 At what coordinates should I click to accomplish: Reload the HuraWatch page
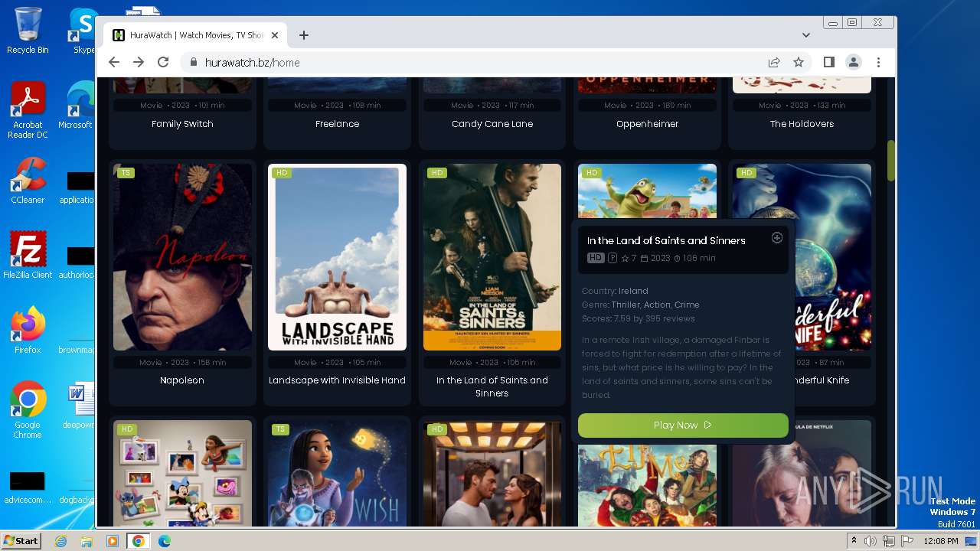163,62
